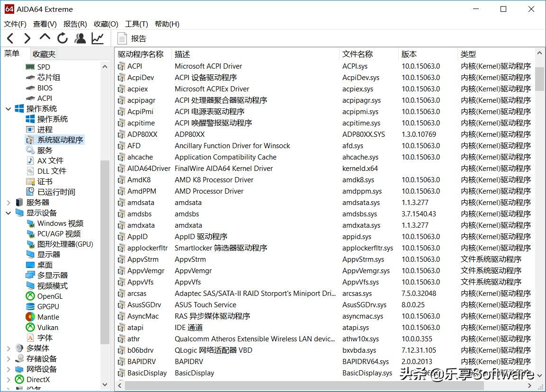Switch to the 收藏夹 tab
This screenshot has width=546, height=392.
point(44,53)
